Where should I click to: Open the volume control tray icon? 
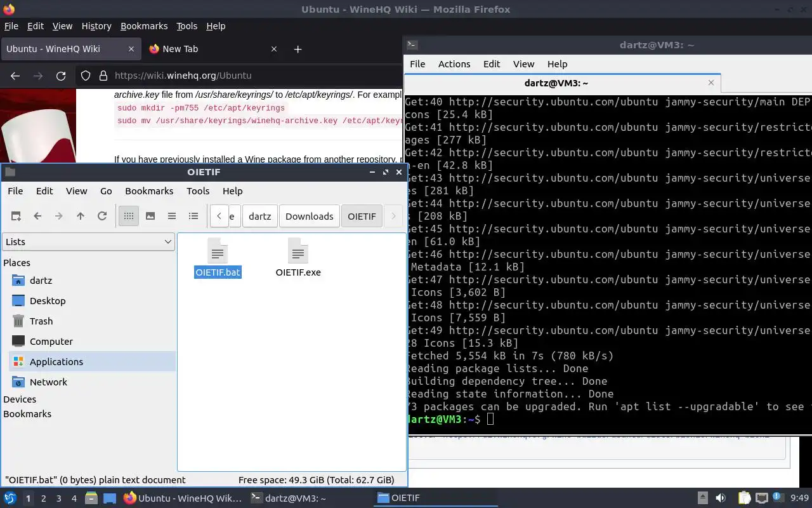[721, 498]
